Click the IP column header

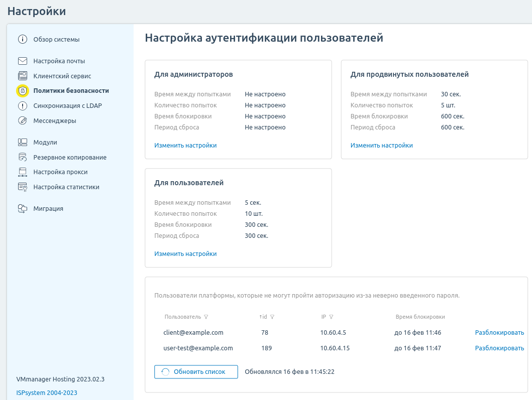pos(324,317)
